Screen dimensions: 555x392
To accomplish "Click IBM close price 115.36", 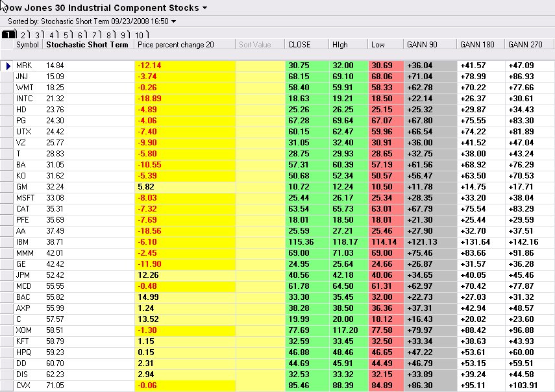I will pyautogui.click(x=301, y=242).
